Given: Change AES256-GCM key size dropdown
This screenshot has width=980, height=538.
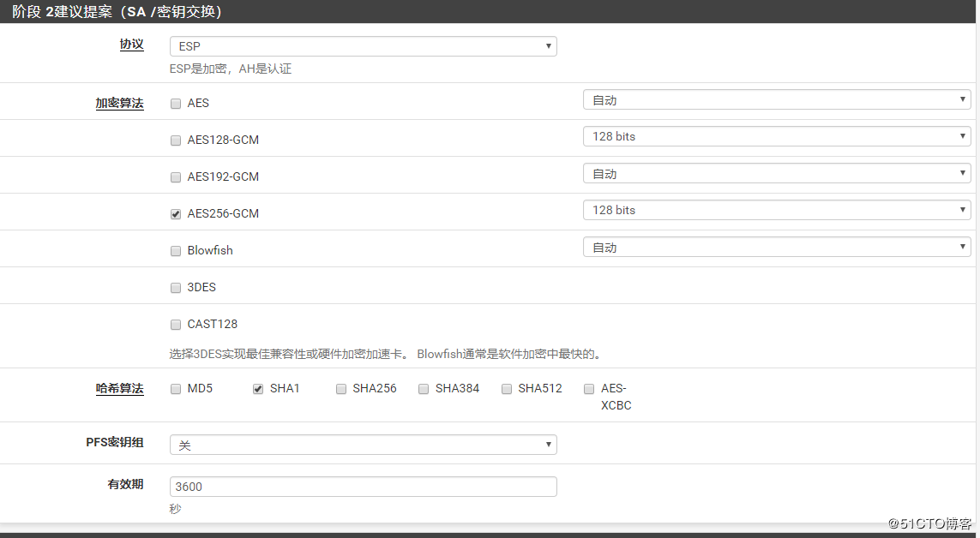Looking at the screenshot, I should (x=776, y=210).
